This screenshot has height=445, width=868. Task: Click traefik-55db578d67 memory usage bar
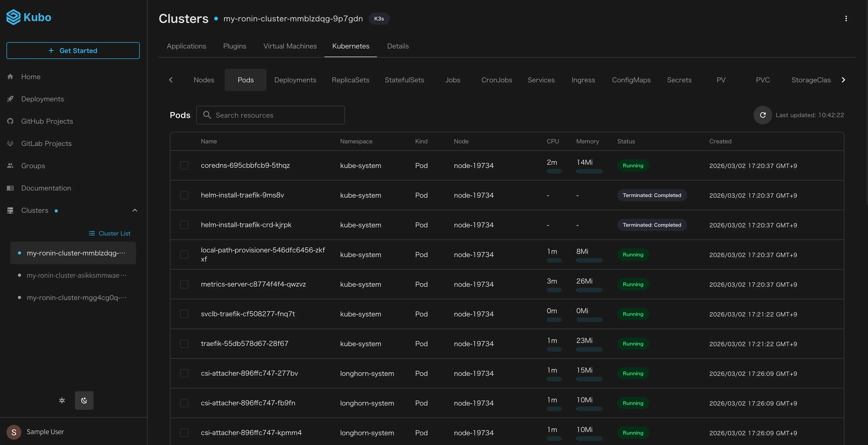click(589, 349)
